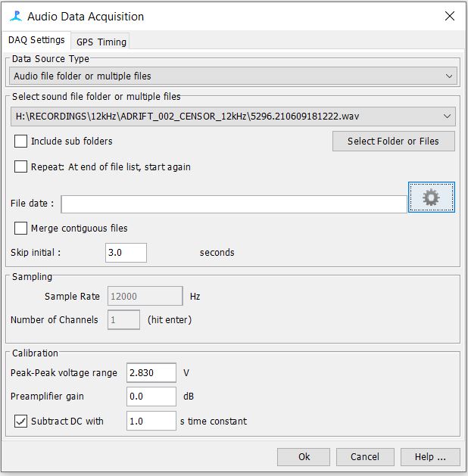Select the DAQ Settings tab
Screen dimensions: 468x476
point(36,41)
